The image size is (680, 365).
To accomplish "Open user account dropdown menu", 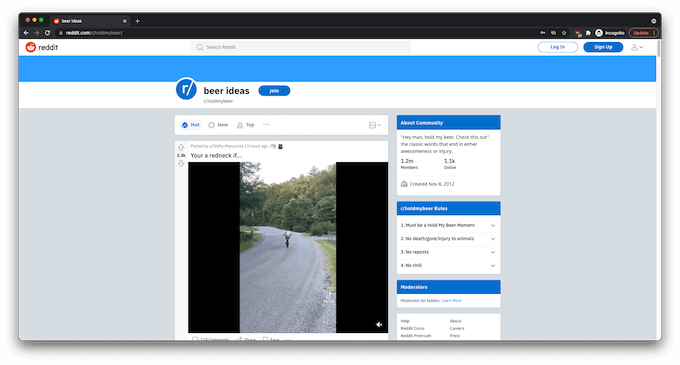I will click(x=637, y=47).
